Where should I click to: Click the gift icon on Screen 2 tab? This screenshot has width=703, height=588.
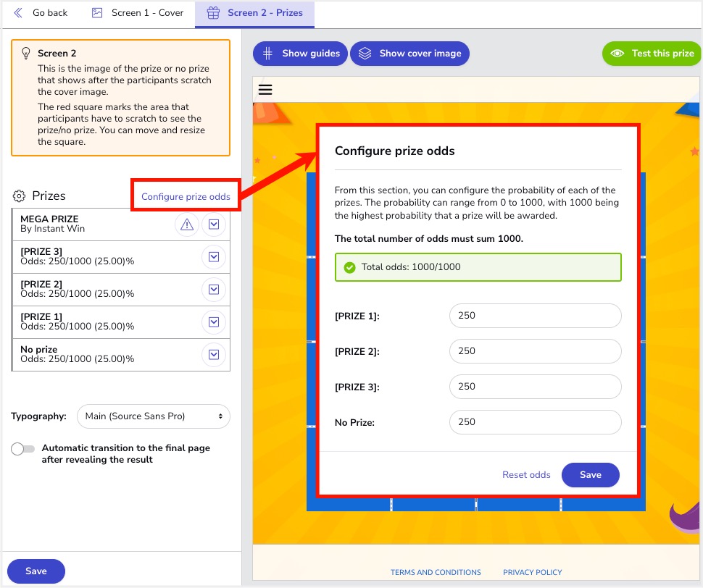pos(213,13)
